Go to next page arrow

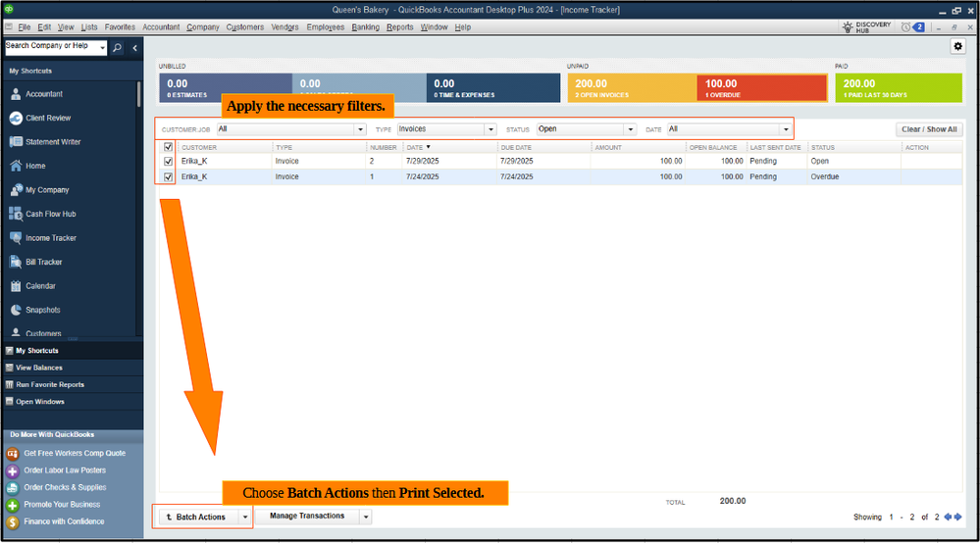coord(957,517)
